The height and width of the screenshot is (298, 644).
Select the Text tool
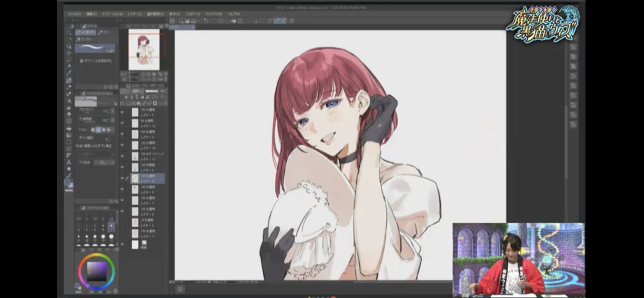tap(69, 162)
